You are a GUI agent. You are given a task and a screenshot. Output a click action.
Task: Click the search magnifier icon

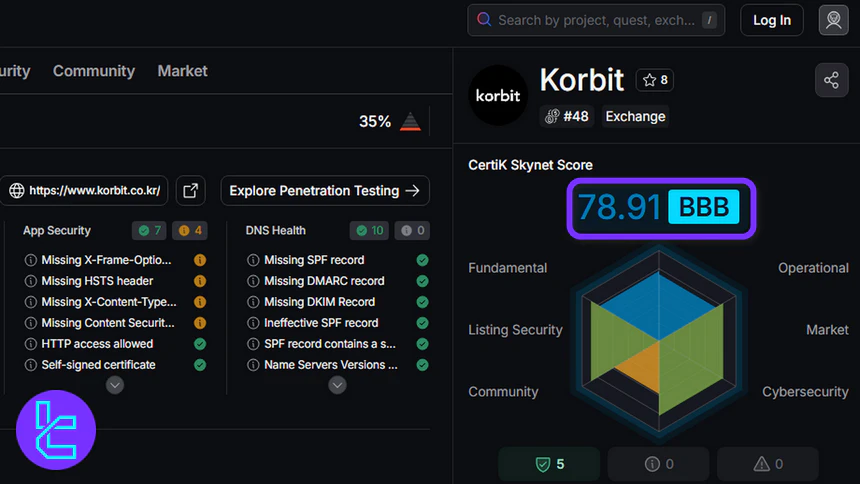pyautogui.click(x=484, y=20)
